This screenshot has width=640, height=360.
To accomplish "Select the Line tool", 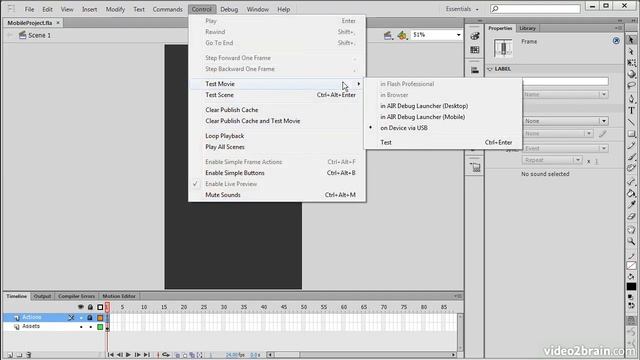I will click(x=631, y=122).
